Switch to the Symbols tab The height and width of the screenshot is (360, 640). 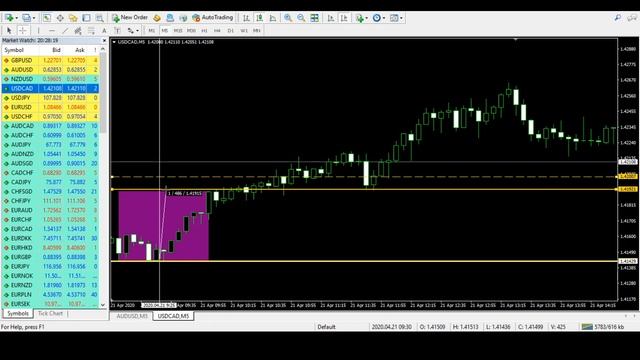[x=18, y=313]
